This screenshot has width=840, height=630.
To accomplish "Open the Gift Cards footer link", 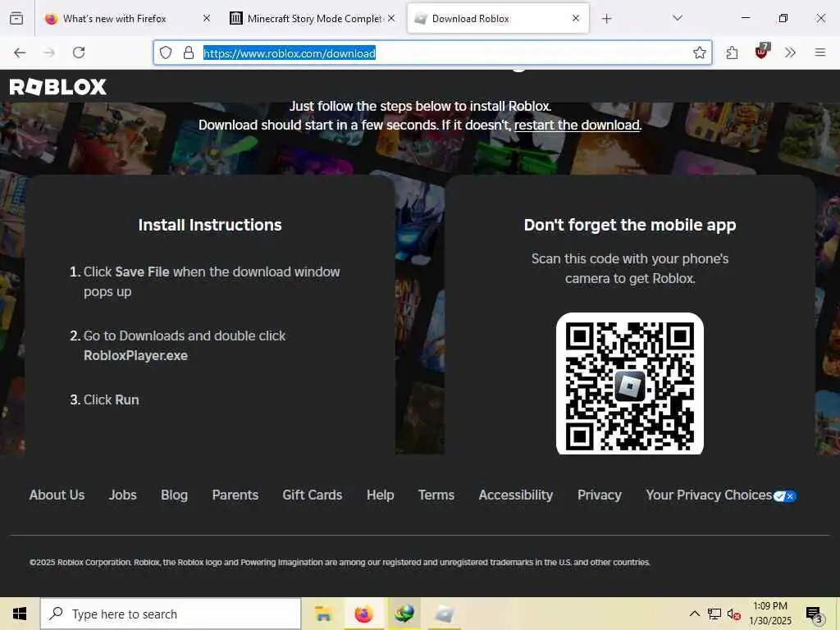I will click(313, 495).
